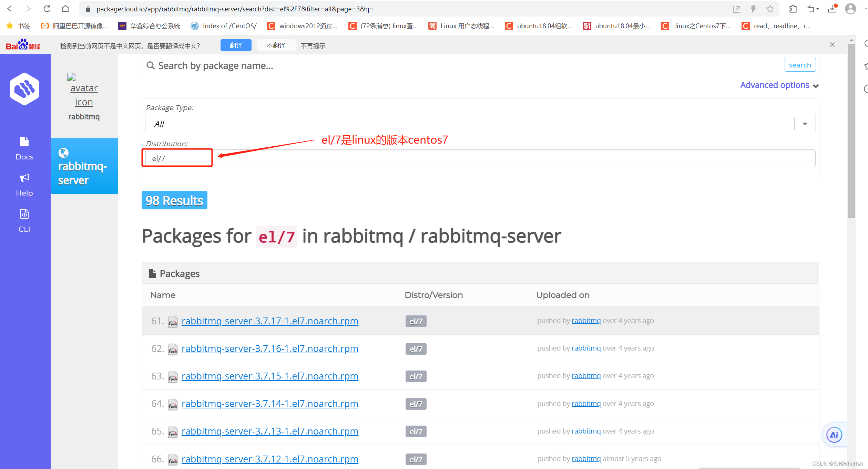Open the ubuntu18.04组软 bookmark
Viewport: 868px width, 469px height.
pyautogui.click(x=539, y=26)
